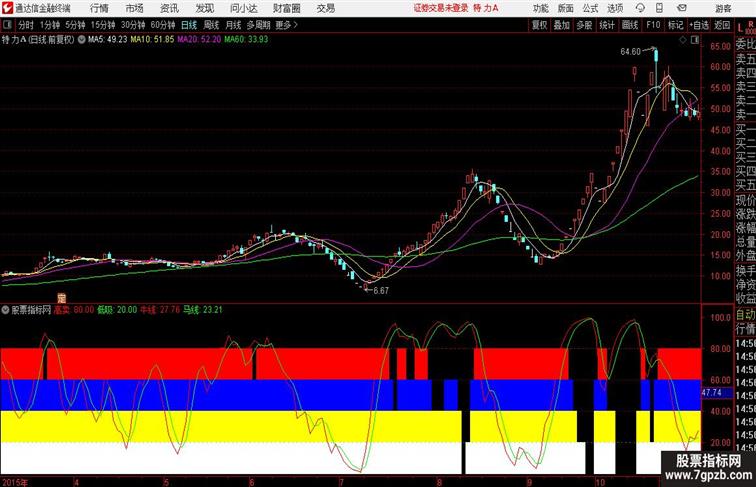756x487 pixels.
Task: Click the 低吸: 20.00 indicator value
Action: point(117,310)
